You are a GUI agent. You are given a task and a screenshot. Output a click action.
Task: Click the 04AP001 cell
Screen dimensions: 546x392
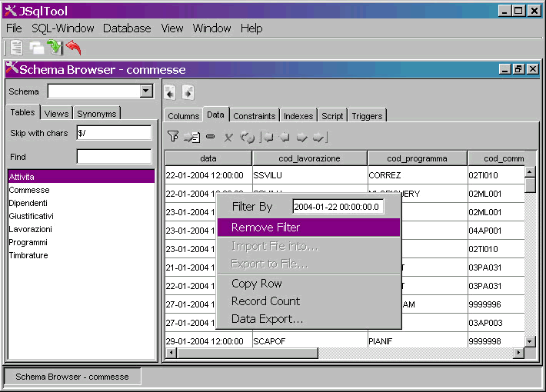tap(497, 231)
